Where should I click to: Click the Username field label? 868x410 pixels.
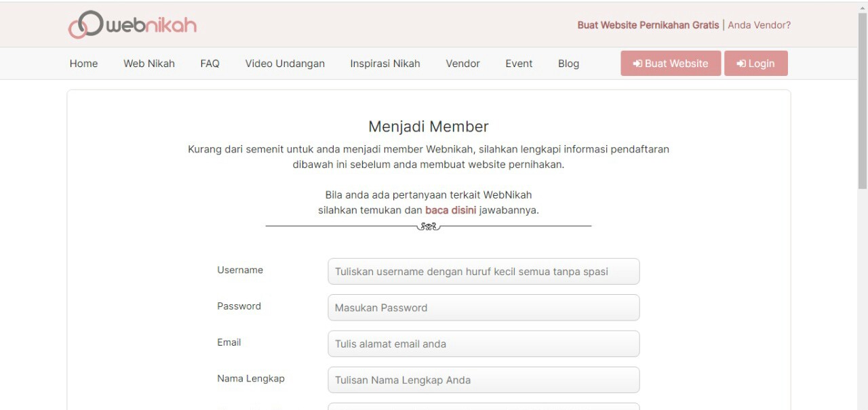point(240,270)
